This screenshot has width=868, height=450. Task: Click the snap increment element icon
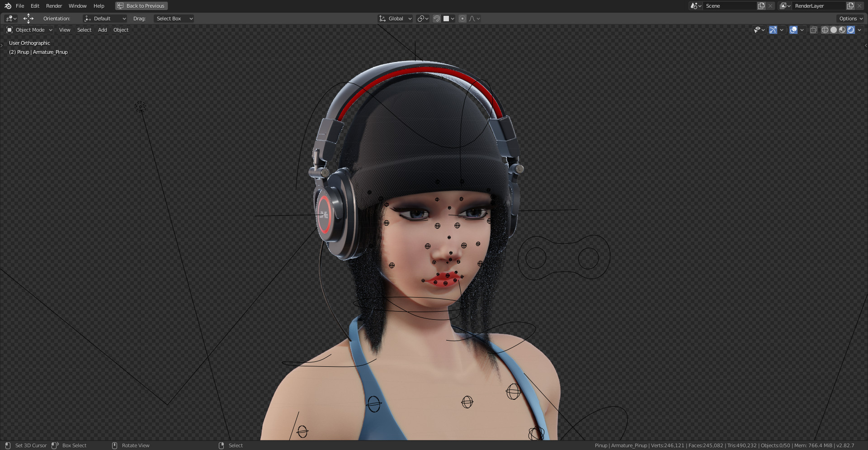click(446, 19)
